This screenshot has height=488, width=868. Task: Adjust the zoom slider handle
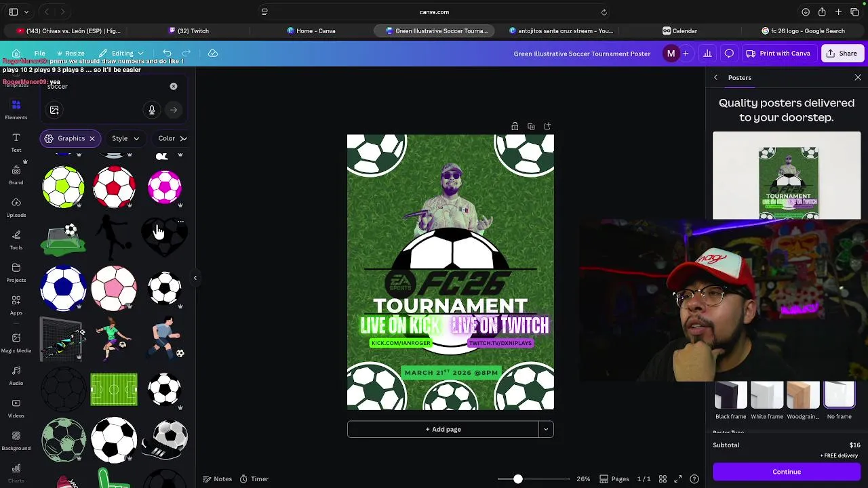pyautogui.click(x=517, y=479)
